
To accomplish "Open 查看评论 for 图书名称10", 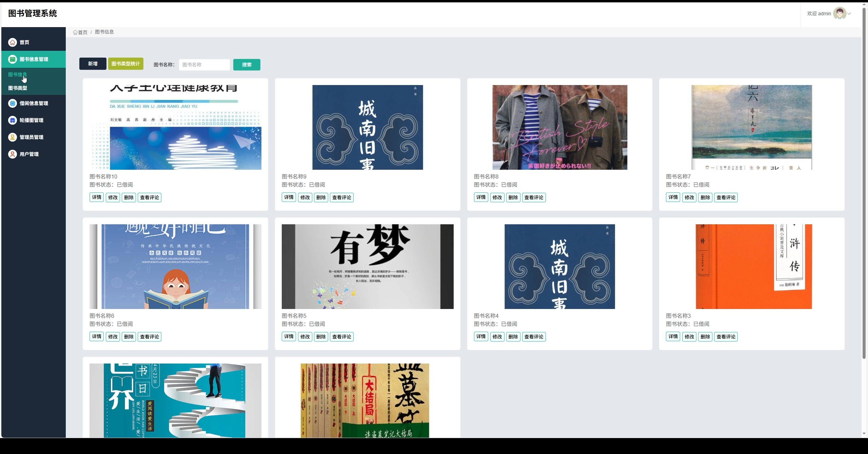I will tap(150, 197).
